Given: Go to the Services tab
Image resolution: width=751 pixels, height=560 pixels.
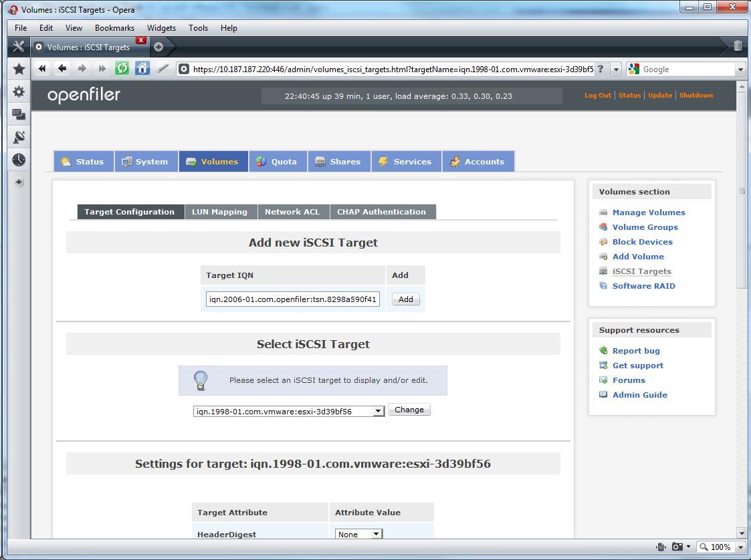Looking at the screenshot, I should (x=406, y=162).
